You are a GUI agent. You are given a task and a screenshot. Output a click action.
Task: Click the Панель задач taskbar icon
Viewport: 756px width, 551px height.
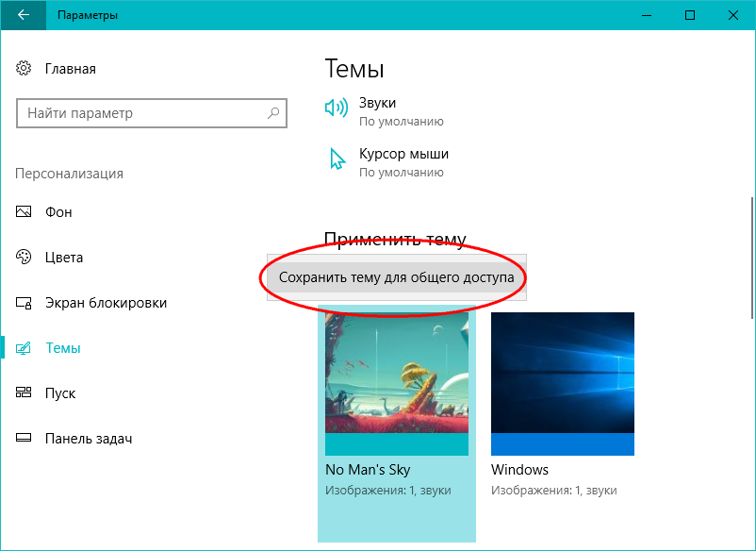pos(24,438)
